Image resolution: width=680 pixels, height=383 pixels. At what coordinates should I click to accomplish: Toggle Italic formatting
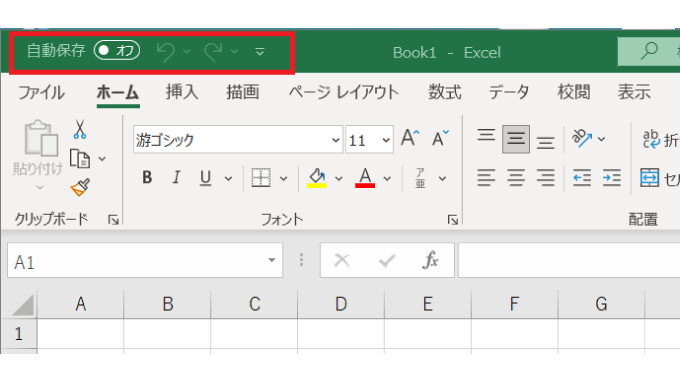(176, 177)
